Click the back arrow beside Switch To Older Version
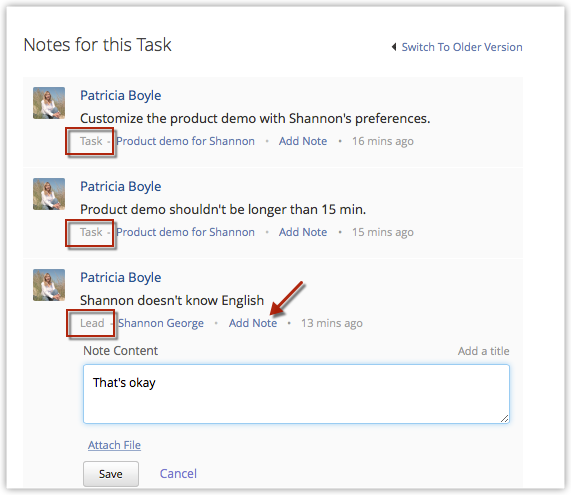571x495 pixels. pyautogui.click(x=394, y=47)
